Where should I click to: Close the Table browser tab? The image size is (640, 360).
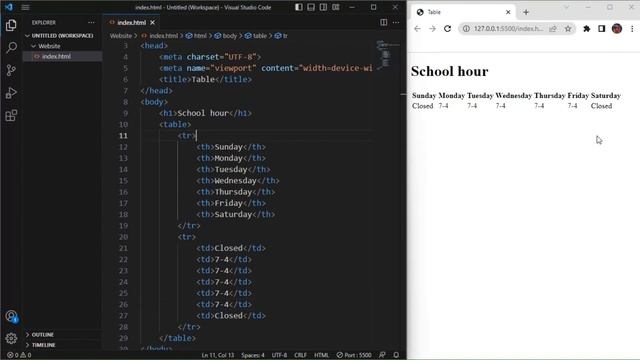pos(508,12)
